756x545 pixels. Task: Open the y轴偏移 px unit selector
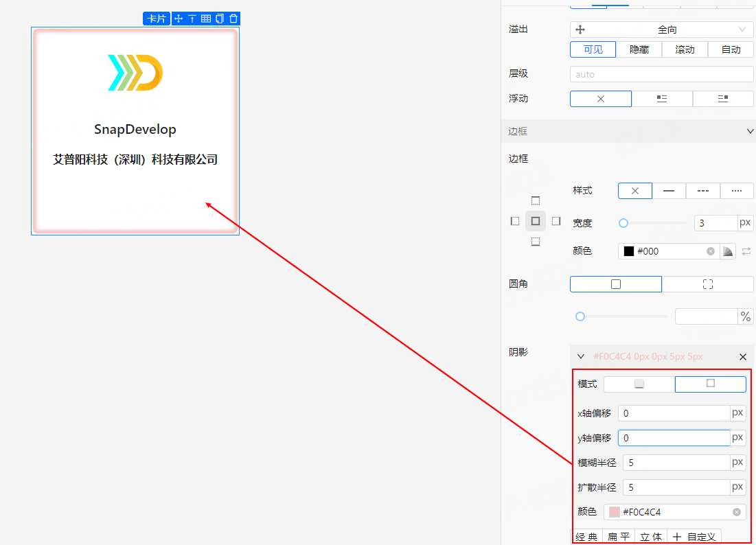pyautogui.click(x=737, y=438)
